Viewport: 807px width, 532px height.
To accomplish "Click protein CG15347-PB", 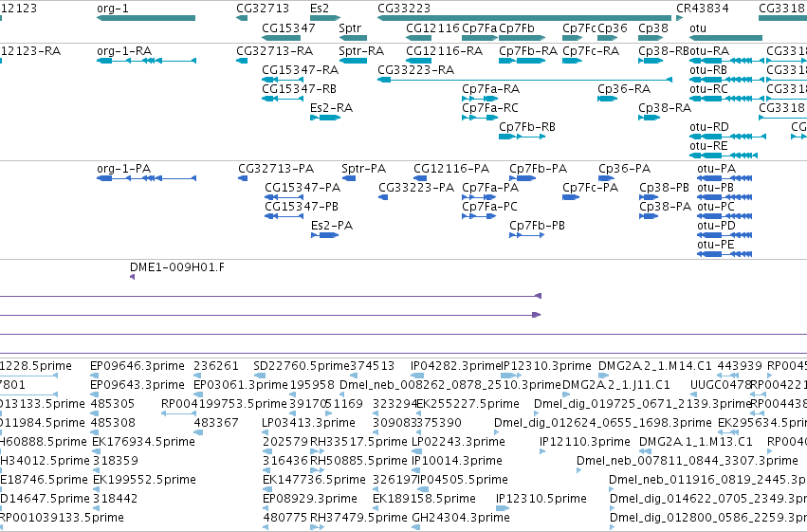I will (284, 216).
